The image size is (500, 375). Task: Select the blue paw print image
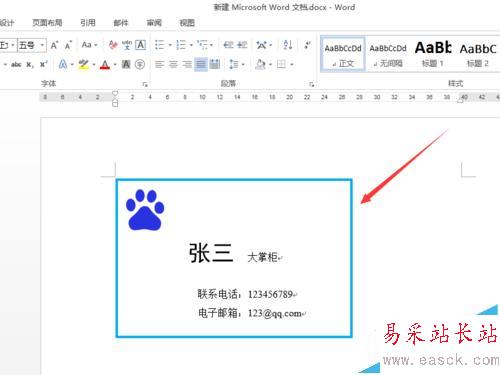[x=145, y=210]
